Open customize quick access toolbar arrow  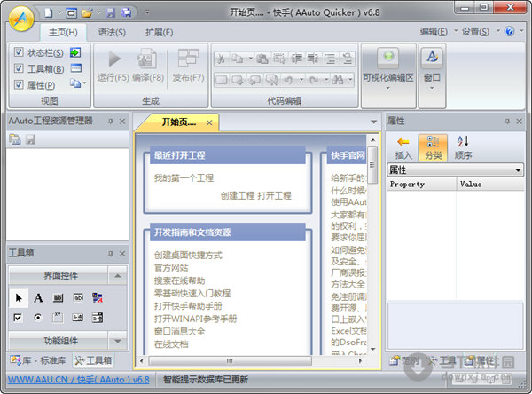[x=147, y=12]
